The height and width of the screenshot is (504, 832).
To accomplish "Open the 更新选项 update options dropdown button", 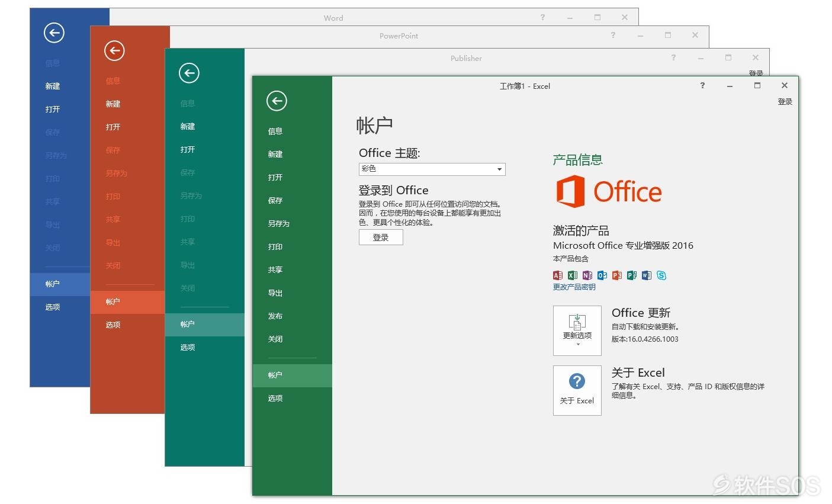I will pyautogui.click(x=577, y=330).
